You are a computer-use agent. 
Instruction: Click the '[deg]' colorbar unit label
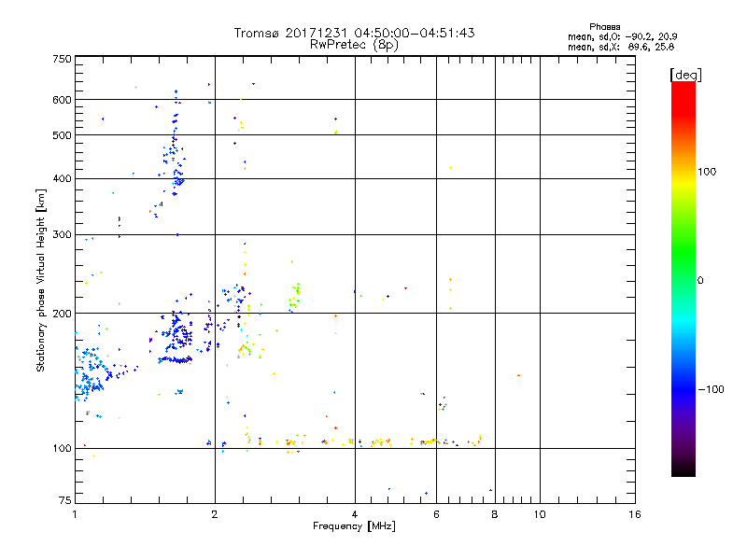pyautogui.click(x=685, y=75)
